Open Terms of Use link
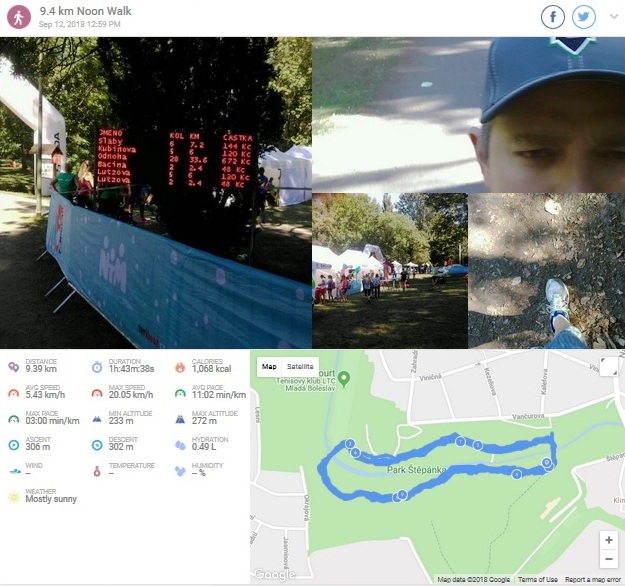The image size is (625, 586). [x=538, y=580]
